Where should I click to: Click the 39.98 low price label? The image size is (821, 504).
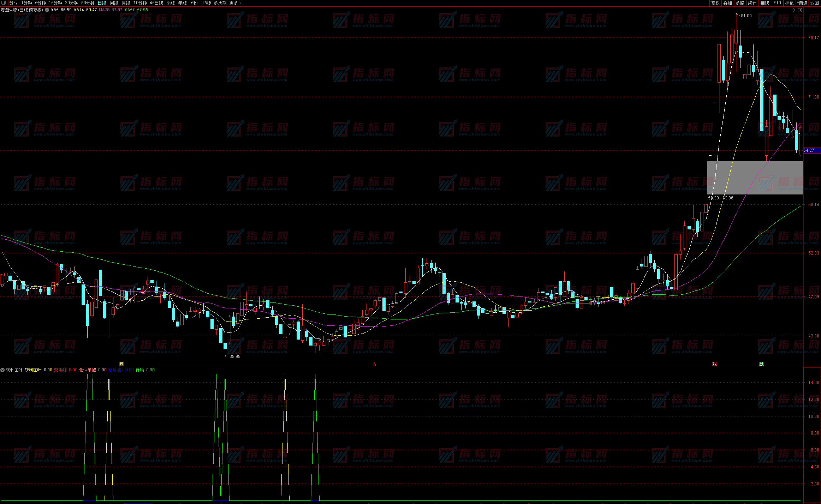coord(235,356)
